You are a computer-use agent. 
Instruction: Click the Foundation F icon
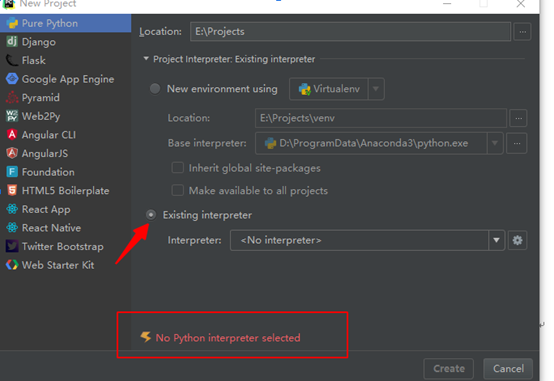(12, 172)
